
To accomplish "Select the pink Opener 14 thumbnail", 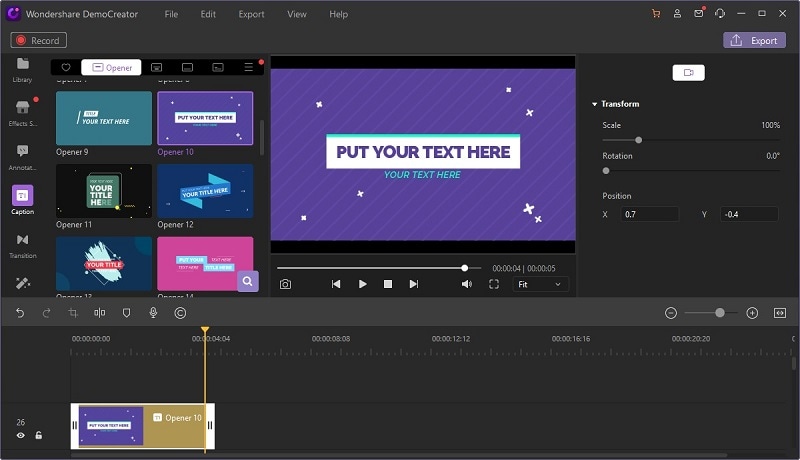I will (205, 264).
